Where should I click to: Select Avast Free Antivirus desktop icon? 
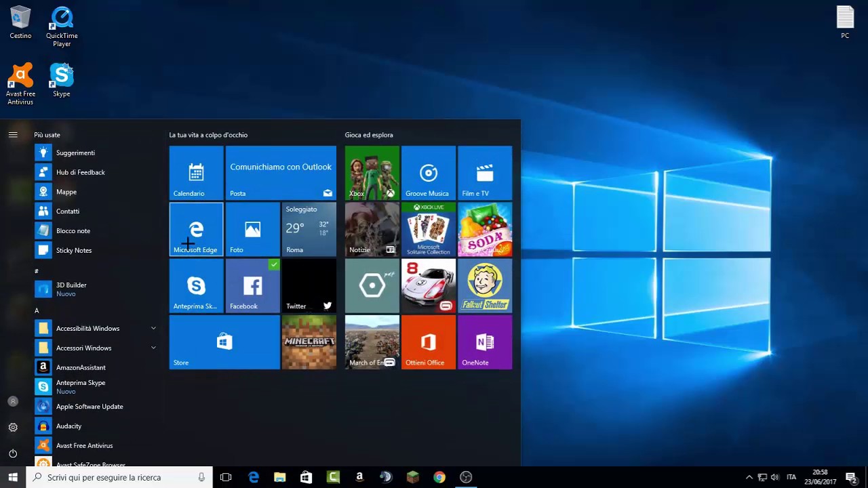pos(20,84)
